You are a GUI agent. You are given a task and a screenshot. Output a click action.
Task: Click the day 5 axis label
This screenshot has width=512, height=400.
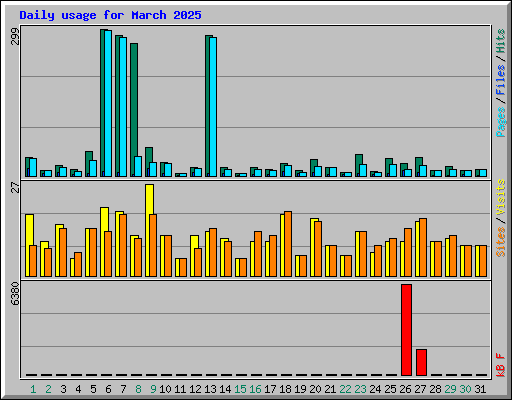click(93, 389)
